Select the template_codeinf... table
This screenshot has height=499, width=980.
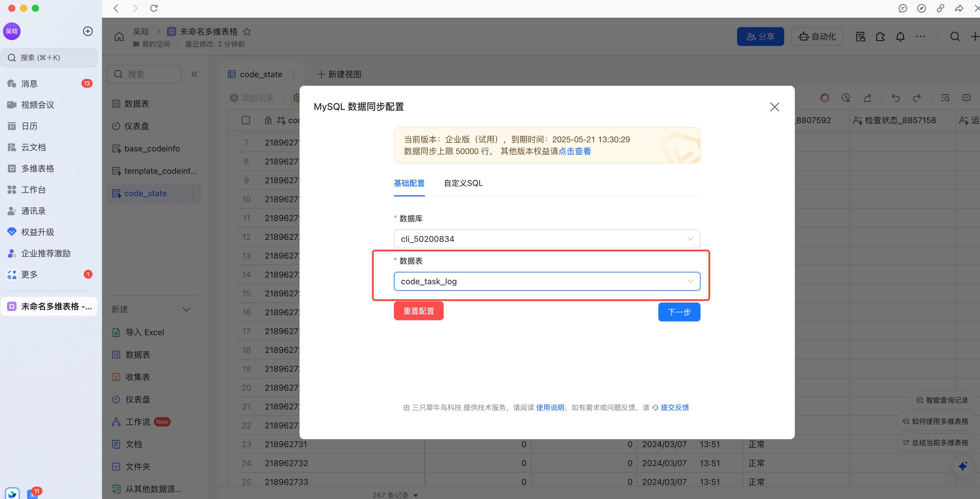click(x=154, y=171)
